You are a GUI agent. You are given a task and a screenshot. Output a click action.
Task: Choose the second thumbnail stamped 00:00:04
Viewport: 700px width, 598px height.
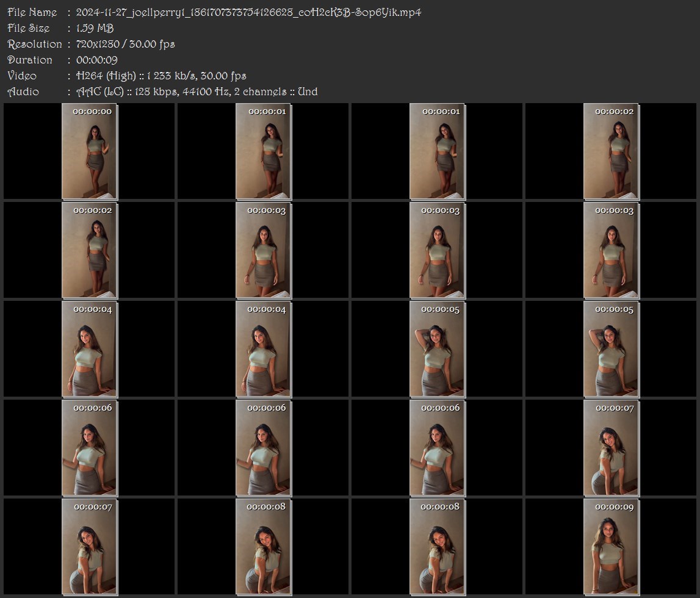click(x=264, y=349)
